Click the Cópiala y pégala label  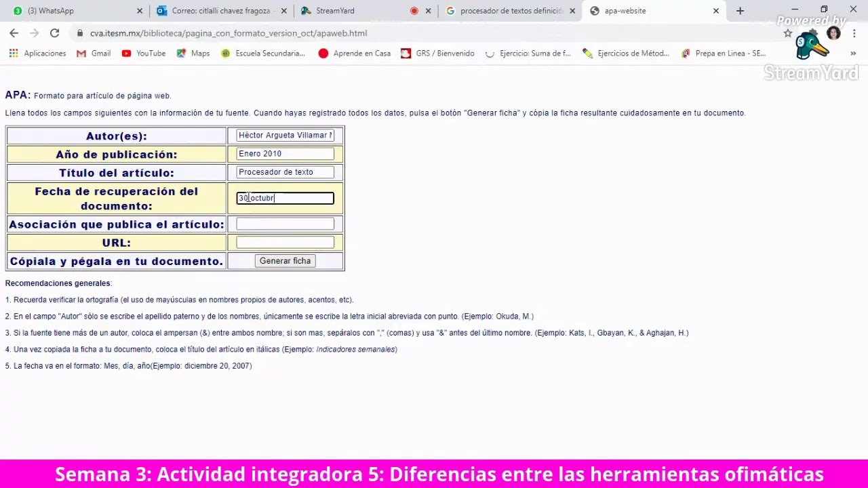point(117,261)
